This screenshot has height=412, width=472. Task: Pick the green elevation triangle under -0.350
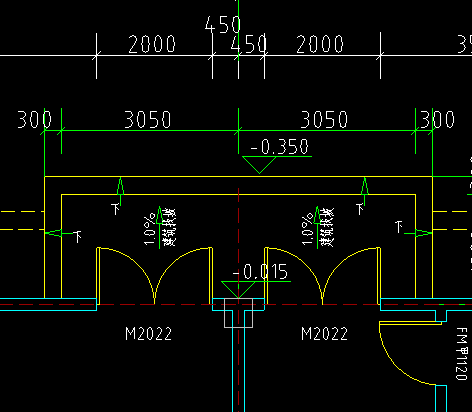[259, 165]
